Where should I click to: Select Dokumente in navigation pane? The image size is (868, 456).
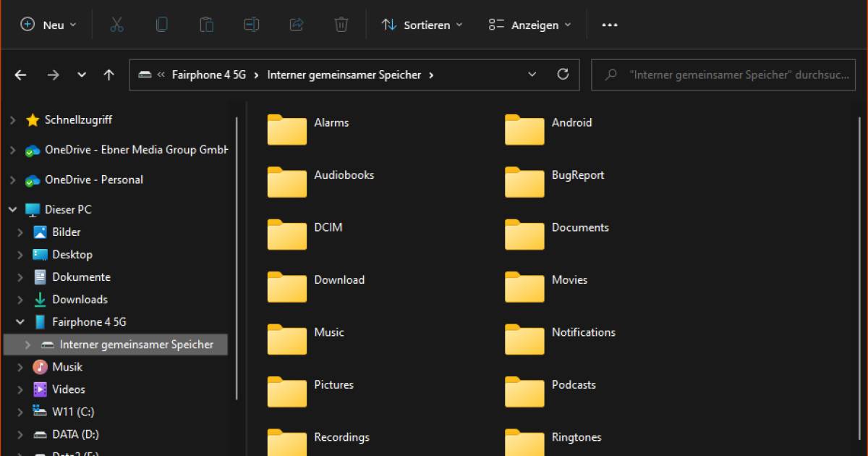(x=81, y=277)
